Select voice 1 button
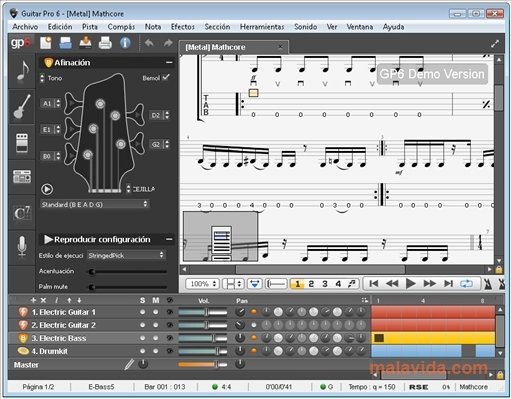Image resolution: width=511 pixels, height=399 pixels. pos(297,284)
